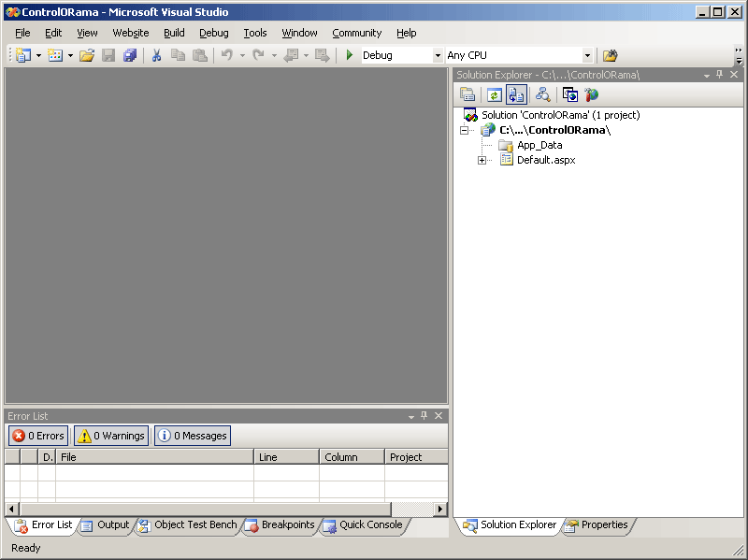Open the Build menu
Image resolution: width=748 pixels, height=560 pixels.
click(174, 33)
